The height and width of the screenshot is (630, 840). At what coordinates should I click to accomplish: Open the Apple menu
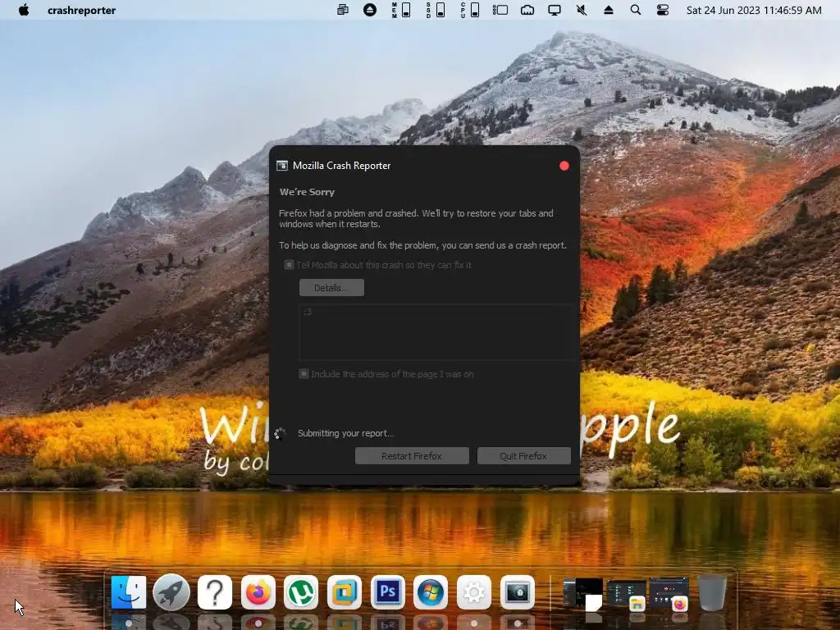point(24,10)
